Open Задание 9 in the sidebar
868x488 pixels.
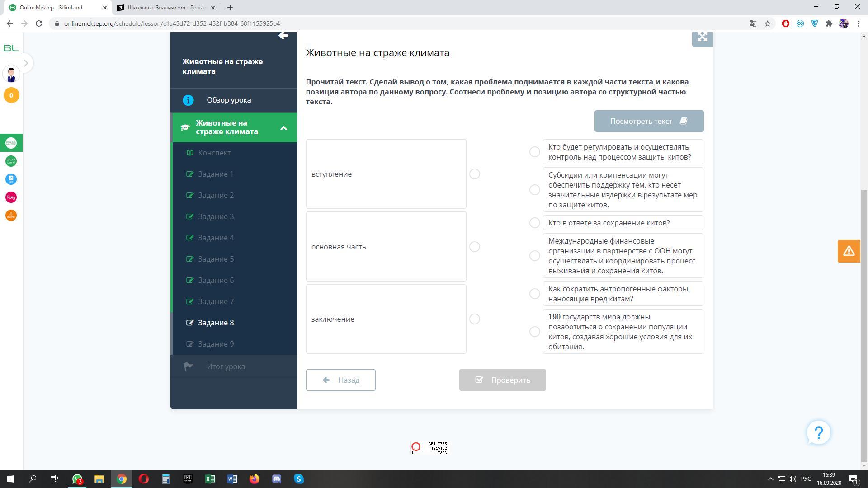216,344
